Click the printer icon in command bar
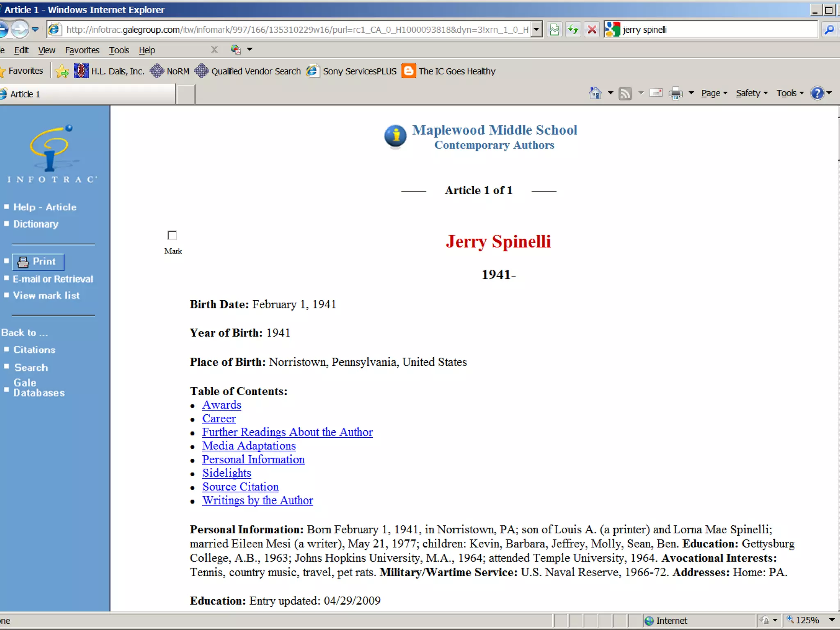The width and height of the screenshot is (840, 630). 675,94
